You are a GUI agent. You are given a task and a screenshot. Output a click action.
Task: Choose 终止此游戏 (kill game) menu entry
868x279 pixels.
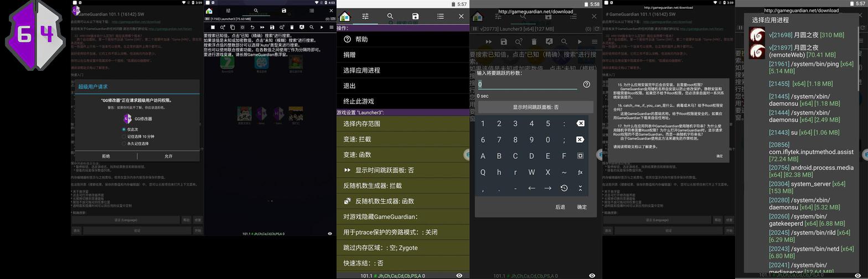coord(403,101)
